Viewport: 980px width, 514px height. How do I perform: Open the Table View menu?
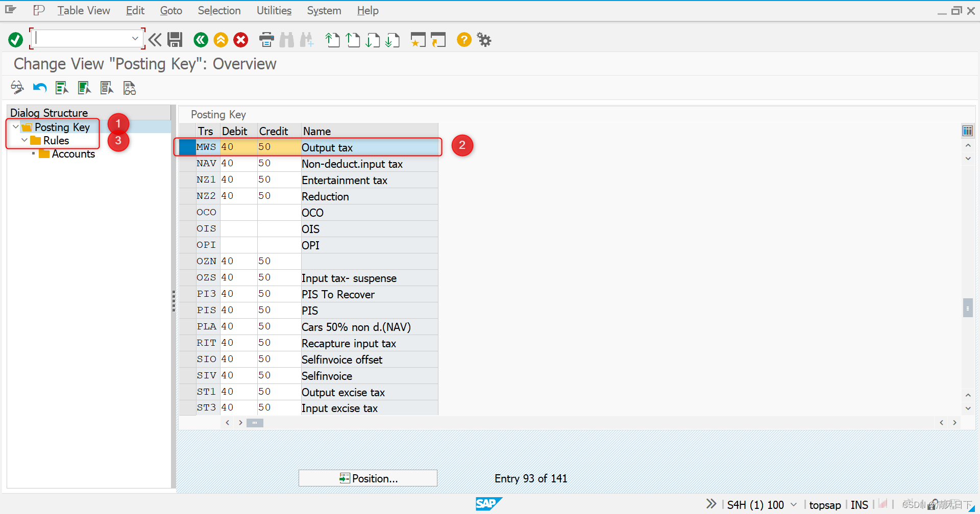pos(83,10)
